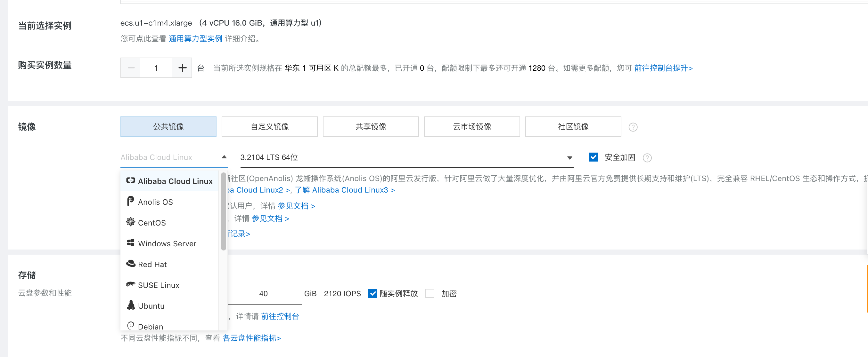Focus the instance quantity input field
The height and width of the screenshot is (357, 868).
tap(156, 68)
